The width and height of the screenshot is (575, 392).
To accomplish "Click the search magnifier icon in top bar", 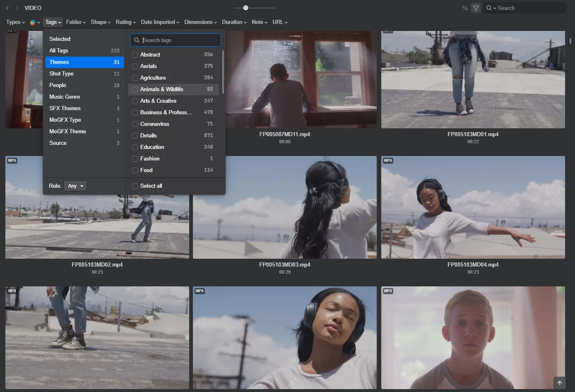I will click(489, 8).
